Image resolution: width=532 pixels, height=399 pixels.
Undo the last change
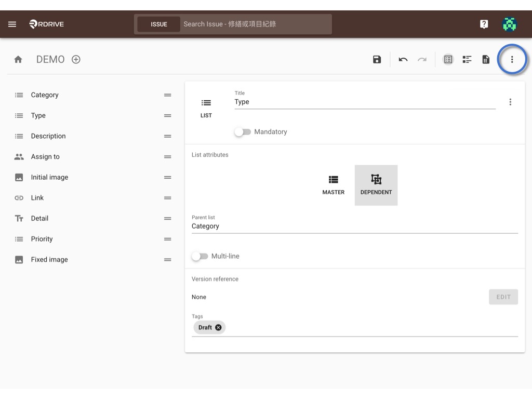(403, 59)
